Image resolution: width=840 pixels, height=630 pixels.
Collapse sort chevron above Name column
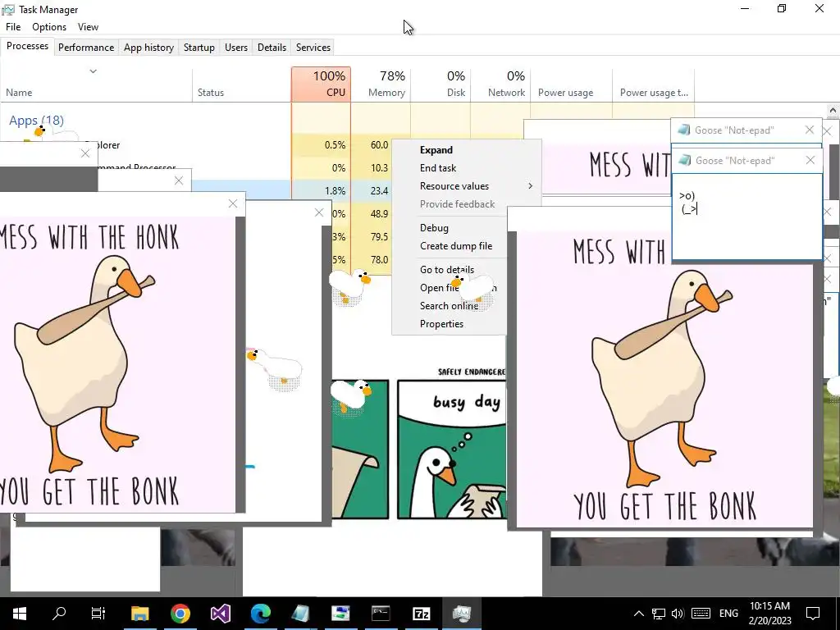click(93, 71)
